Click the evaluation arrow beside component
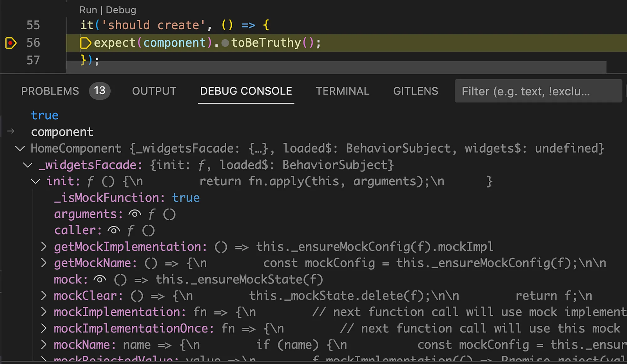627x364 pixels. 11,132
